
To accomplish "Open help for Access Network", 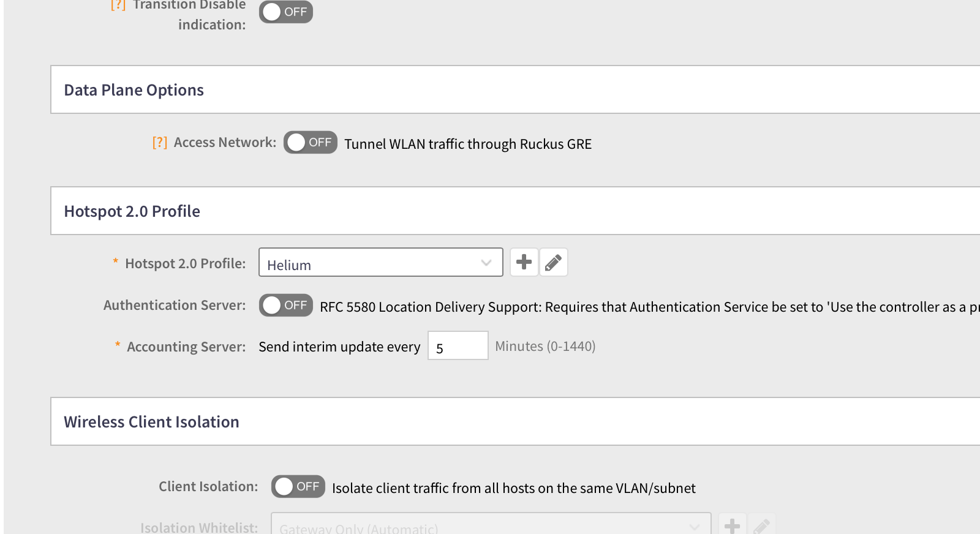I will point(159,143).
